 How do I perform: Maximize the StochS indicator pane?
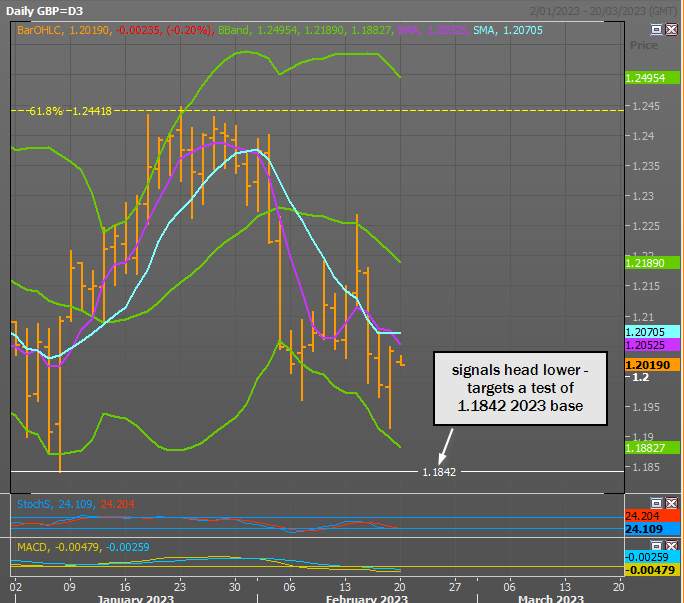[656, 503]
